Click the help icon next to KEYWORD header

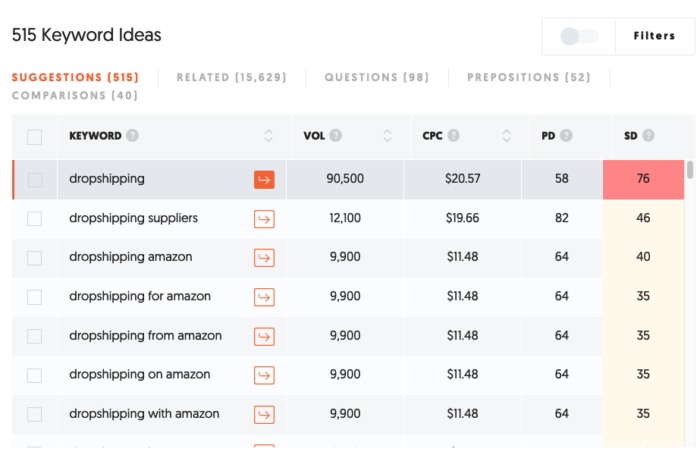click(132, 135)
